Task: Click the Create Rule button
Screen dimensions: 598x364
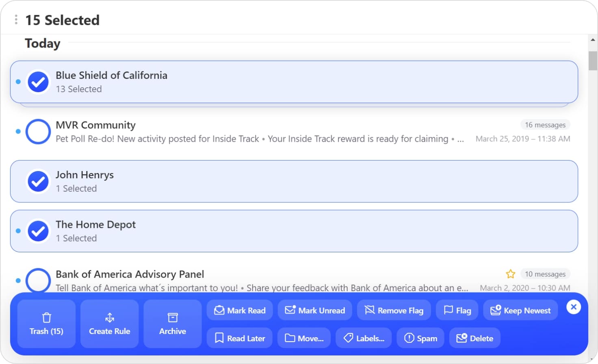Action: pos(109,324)
